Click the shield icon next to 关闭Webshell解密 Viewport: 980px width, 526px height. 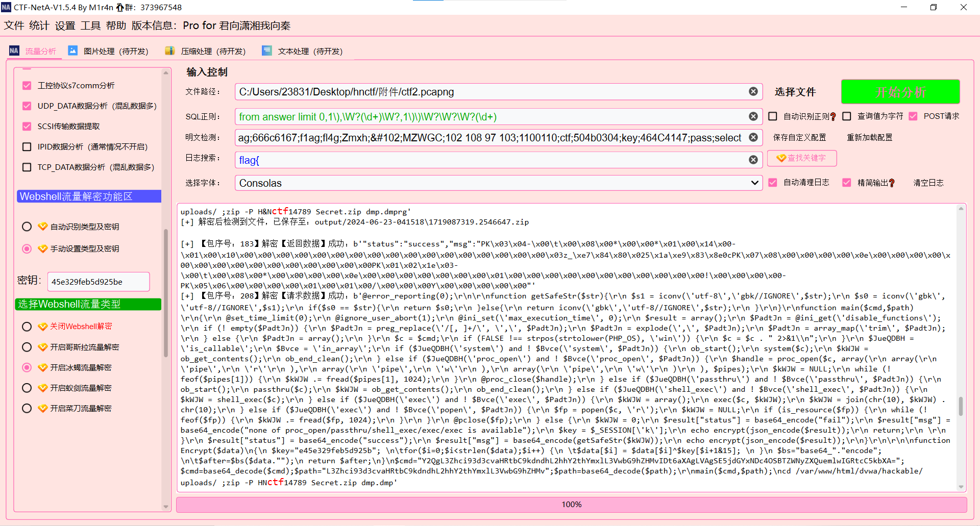(42, 327)
